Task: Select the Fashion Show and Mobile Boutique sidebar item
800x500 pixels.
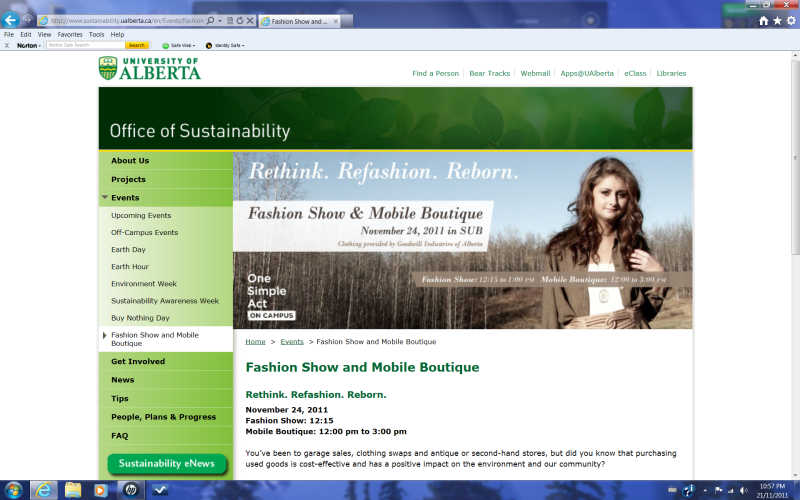Action: (x=166, y=339)
